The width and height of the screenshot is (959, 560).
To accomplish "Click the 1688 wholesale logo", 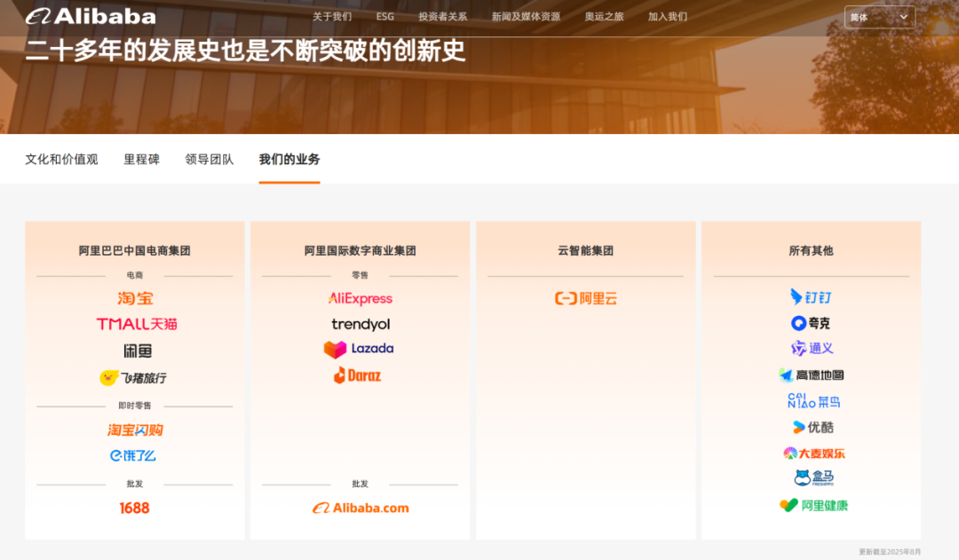I will pyautogui.click(x=135, y=508).
